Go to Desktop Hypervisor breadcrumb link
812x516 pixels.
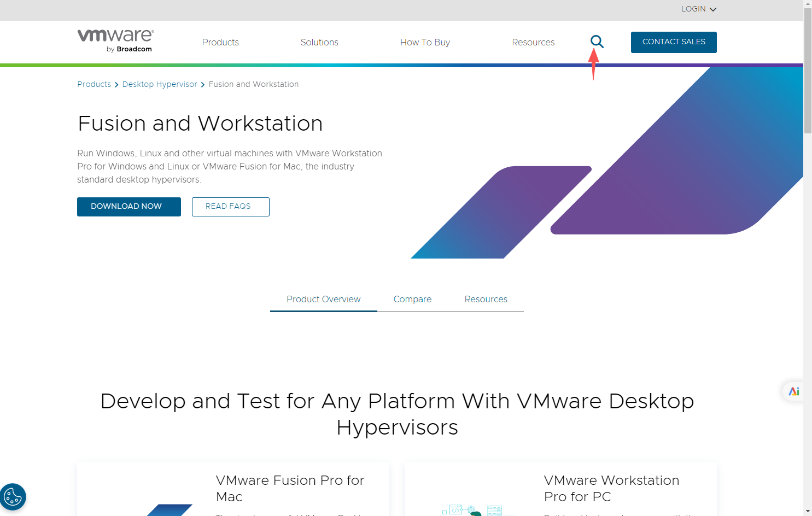click(160, 84)
